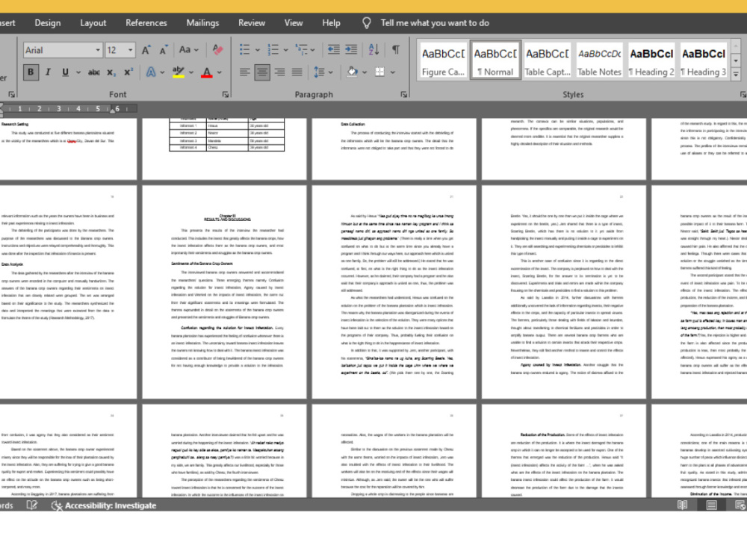Switch to Print Layout view

click(711, 505)
